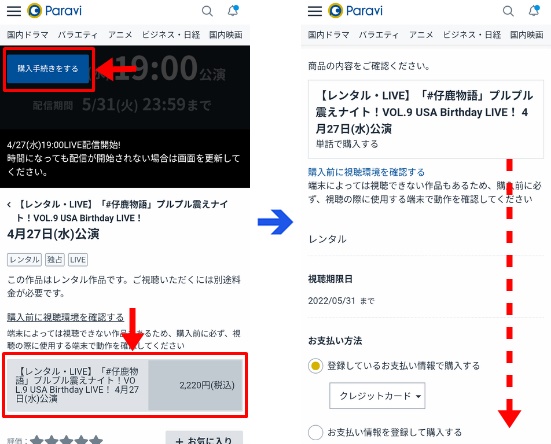
Task: Open the クレジットカード payment dropdown
Action: coord(377,396)
